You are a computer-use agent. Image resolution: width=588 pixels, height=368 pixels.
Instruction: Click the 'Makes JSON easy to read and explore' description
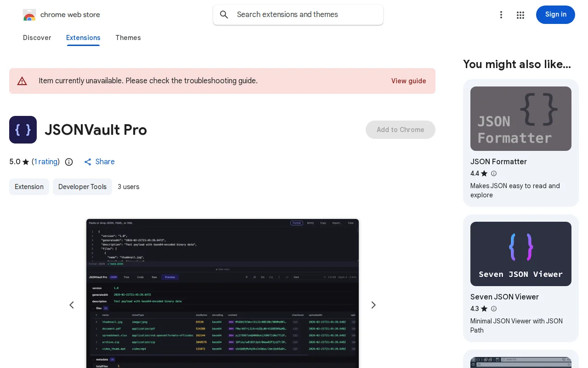pos(515,190)
